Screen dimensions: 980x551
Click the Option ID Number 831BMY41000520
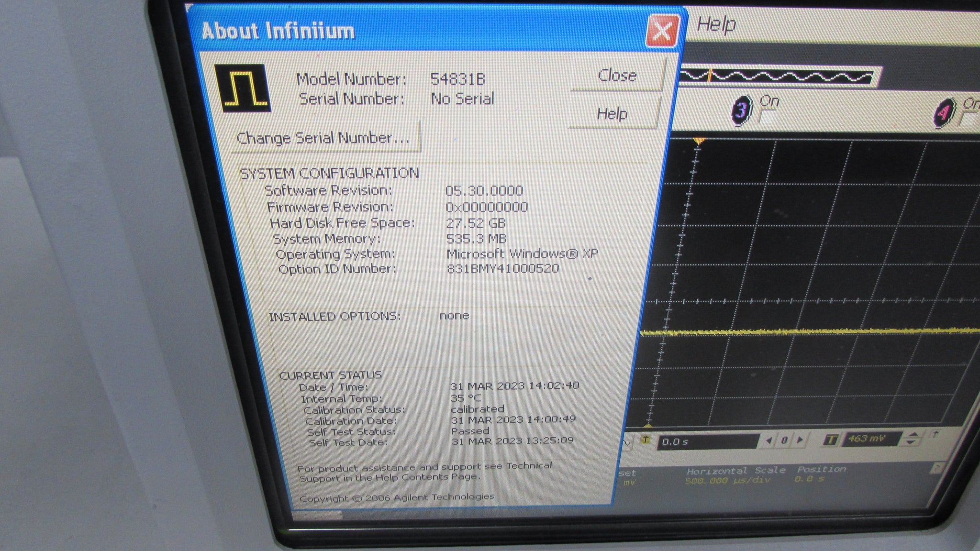pos(503,268)
